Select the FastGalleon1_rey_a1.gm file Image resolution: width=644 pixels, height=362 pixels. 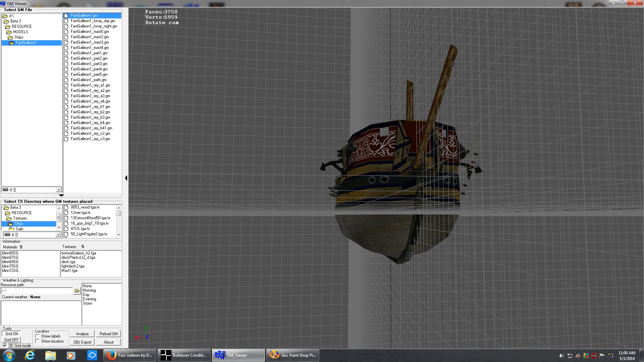(90, 85)
